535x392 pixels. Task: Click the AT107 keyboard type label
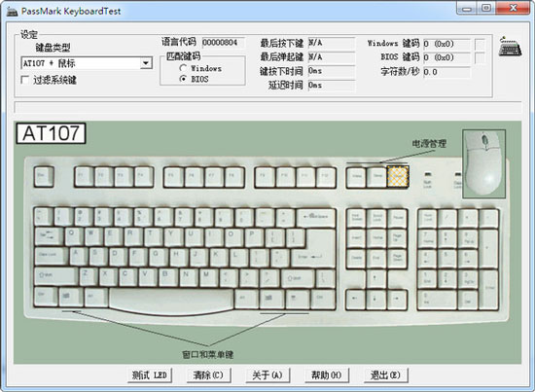pos(51,133)
